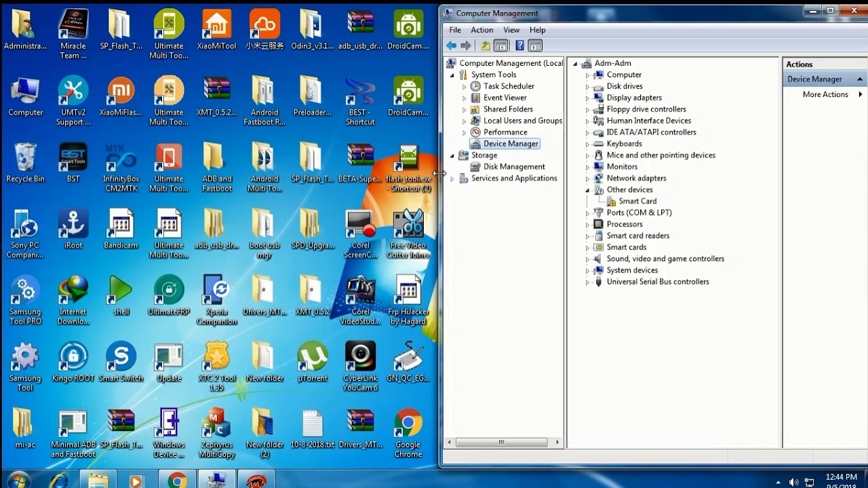
Task: Open 10-8-2018.txt file
Action: point(313,428)
